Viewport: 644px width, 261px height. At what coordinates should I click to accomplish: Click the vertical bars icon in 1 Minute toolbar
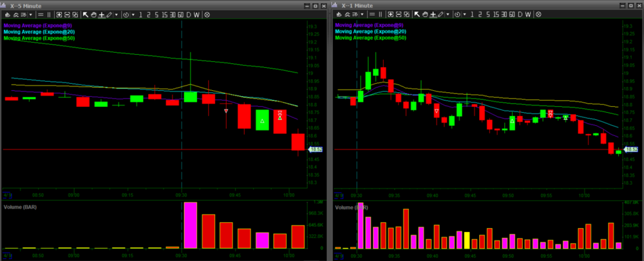point(381,14)
